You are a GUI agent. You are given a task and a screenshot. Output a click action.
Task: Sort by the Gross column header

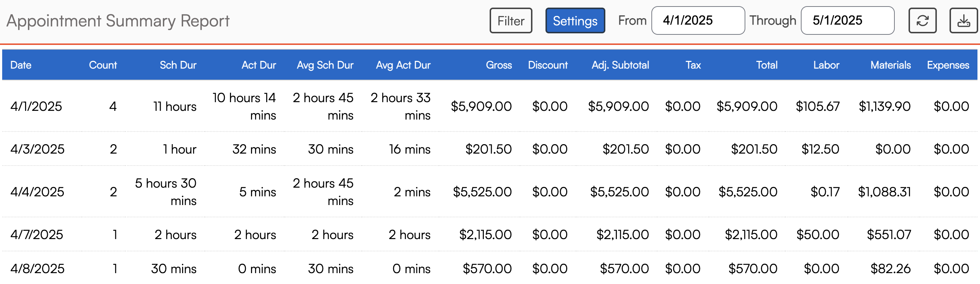click(x=498, y=65)
